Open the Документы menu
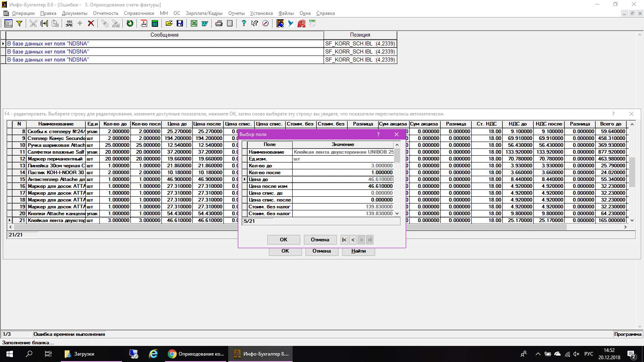644x362 pixels. click(74, 13)
